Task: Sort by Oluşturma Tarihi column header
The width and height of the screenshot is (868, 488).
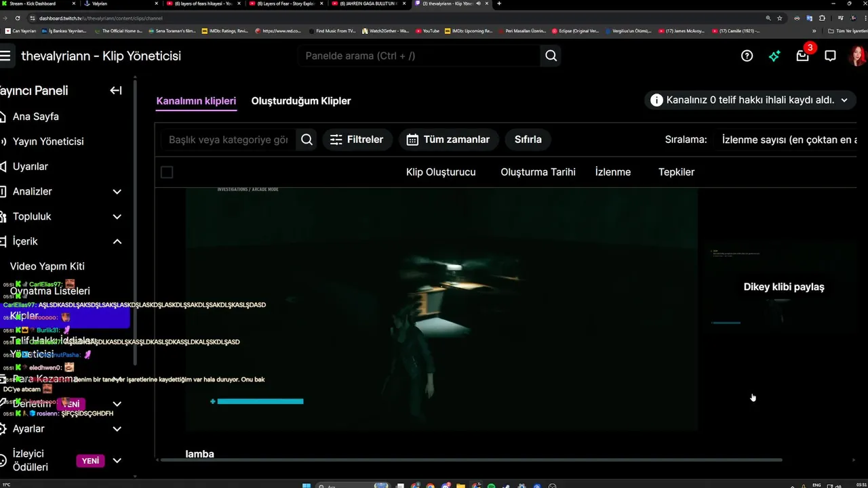Action: coord(538,172)
